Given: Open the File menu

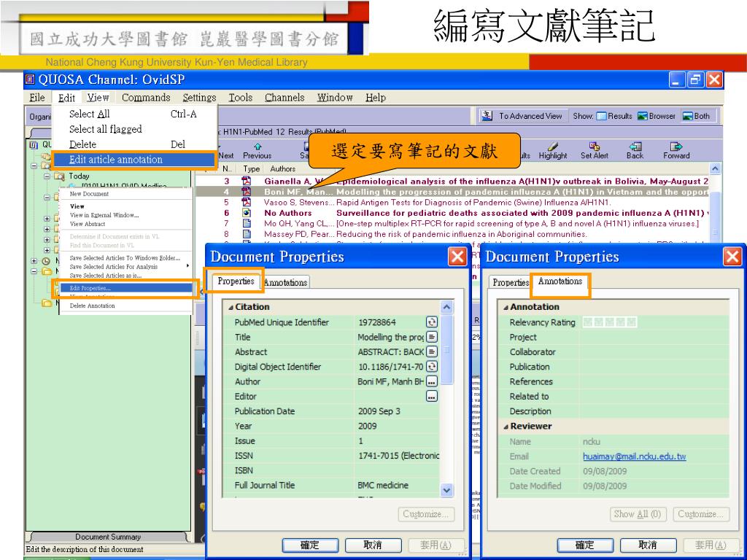Looking at the screenshot, I should coord(37,97).
